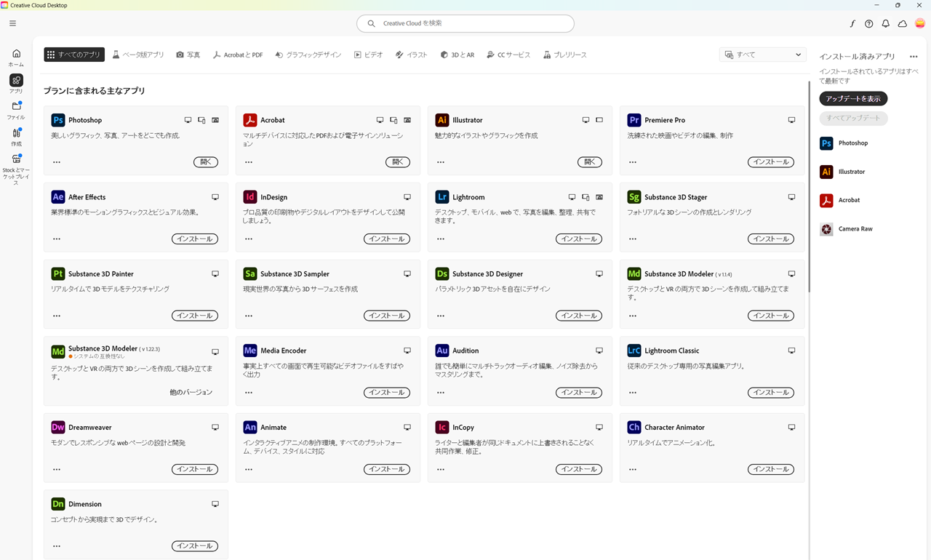Click the Illustrator app icon in the card
Viewport: 931px width, 560px height.
point(442,120)
